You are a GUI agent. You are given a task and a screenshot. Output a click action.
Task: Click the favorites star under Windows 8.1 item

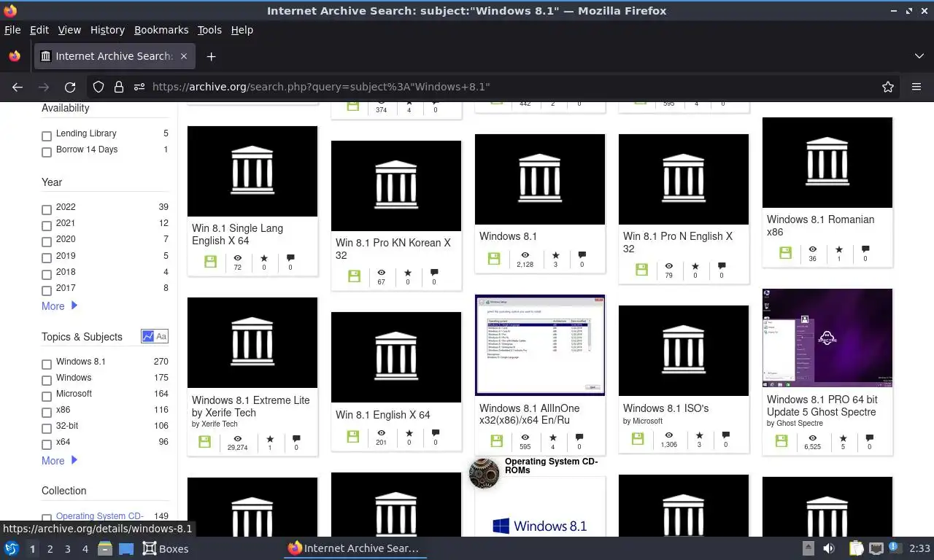point(555,255)
